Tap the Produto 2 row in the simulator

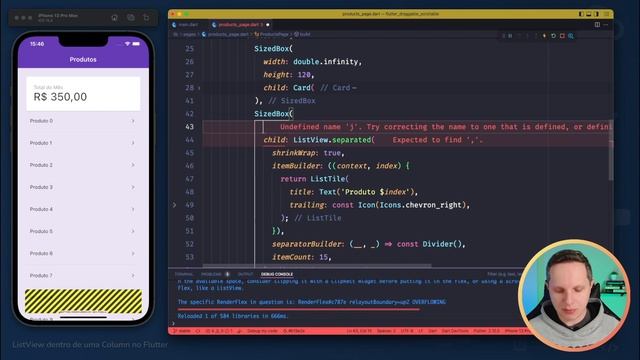(x=83, y=165)
